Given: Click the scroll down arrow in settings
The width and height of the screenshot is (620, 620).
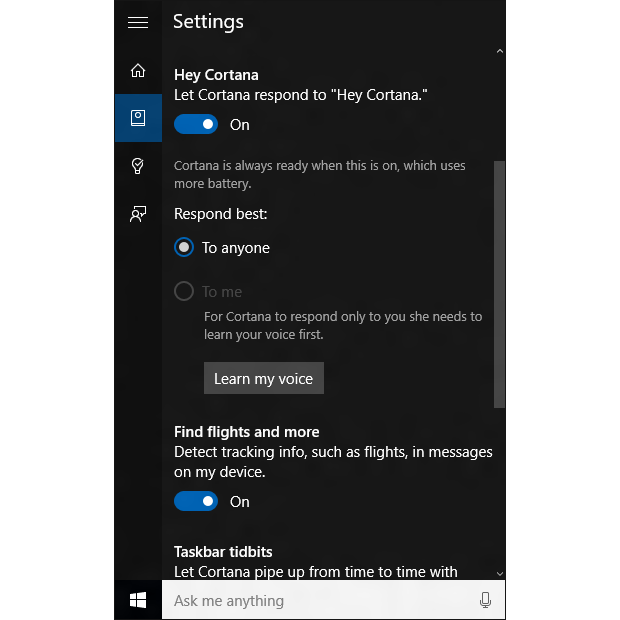Looking at the screenshot, I should pyautogui.click(x=500, y=573).
